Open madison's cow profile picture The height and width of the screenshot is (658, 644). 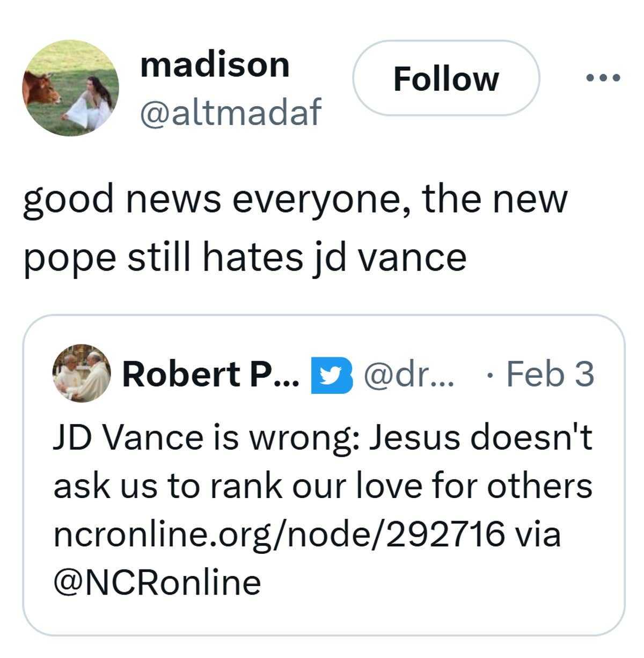[x=70, y=88]
